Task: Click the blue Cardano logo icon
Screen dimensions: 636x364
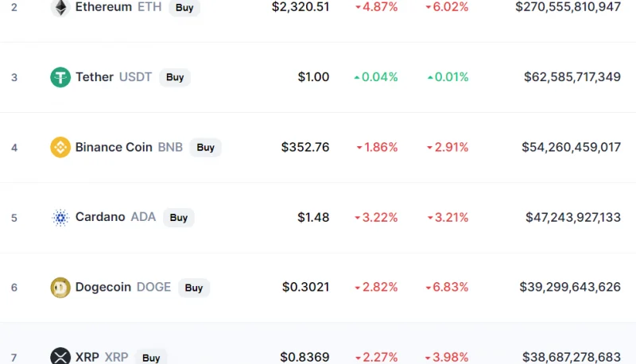Action: click(60, 217)
